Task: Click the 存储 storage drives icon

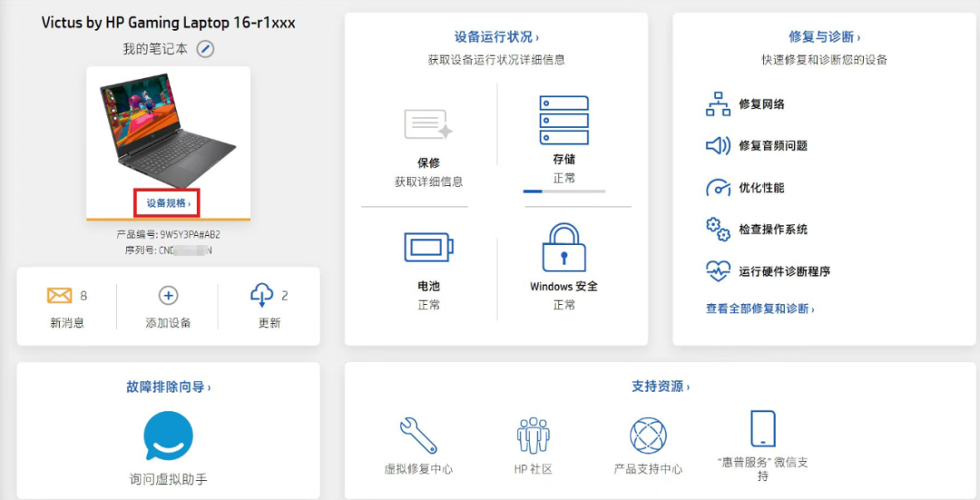Action: click(563, 120)
